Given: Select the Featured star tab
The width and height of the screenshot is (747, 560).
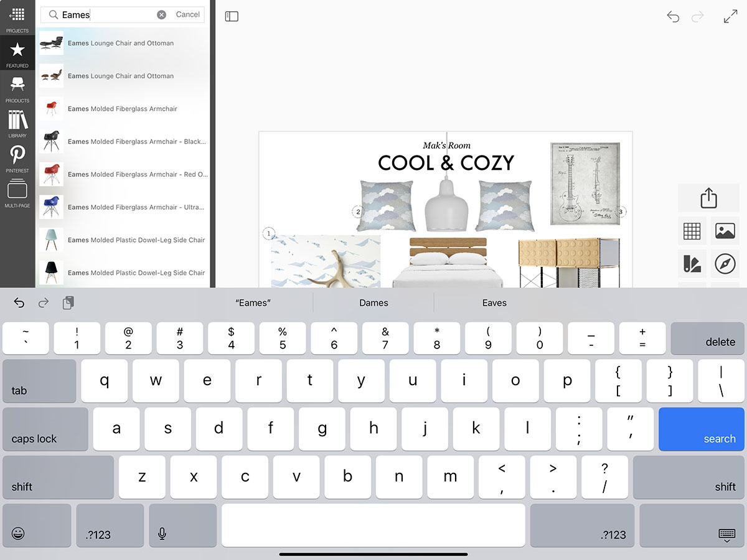Looking at the screenshot, I should (17, 54).
